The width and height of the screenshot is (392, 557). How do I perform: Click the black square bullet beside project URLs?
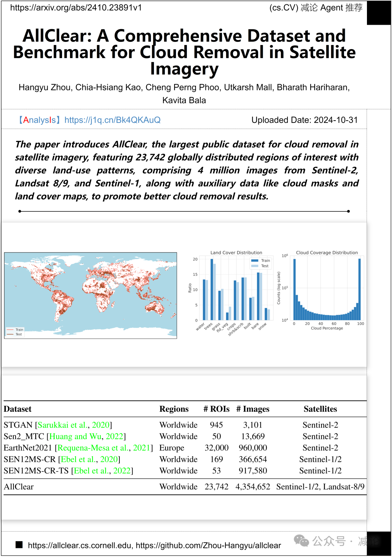(19, 545)
